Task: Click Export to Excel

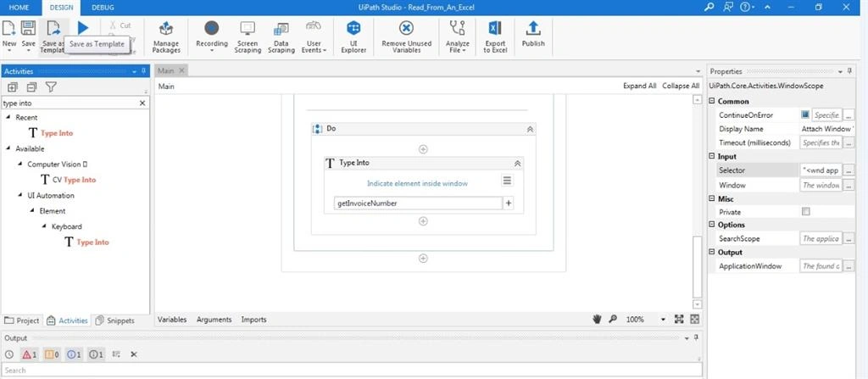Action: (x=495, y=36)
